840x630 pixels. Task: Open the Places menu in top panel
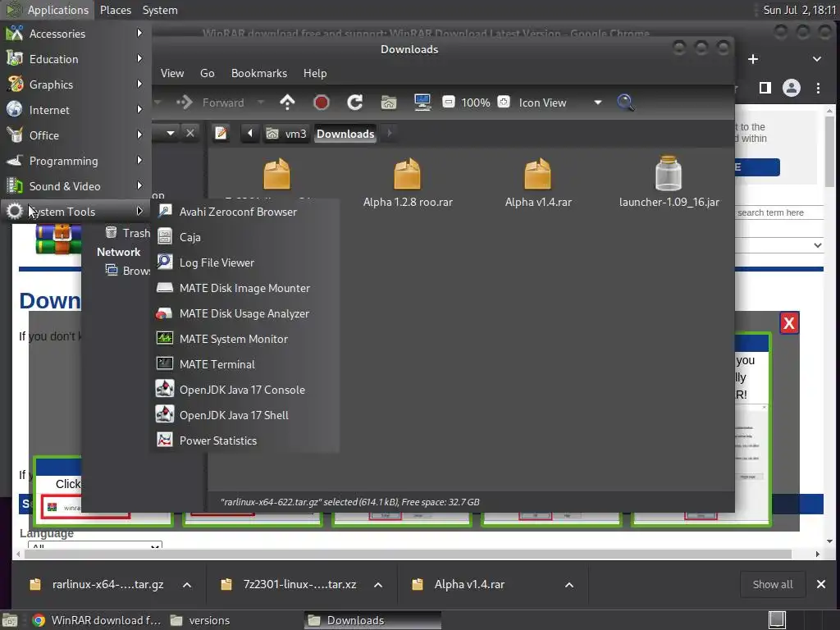click(115, 10)
